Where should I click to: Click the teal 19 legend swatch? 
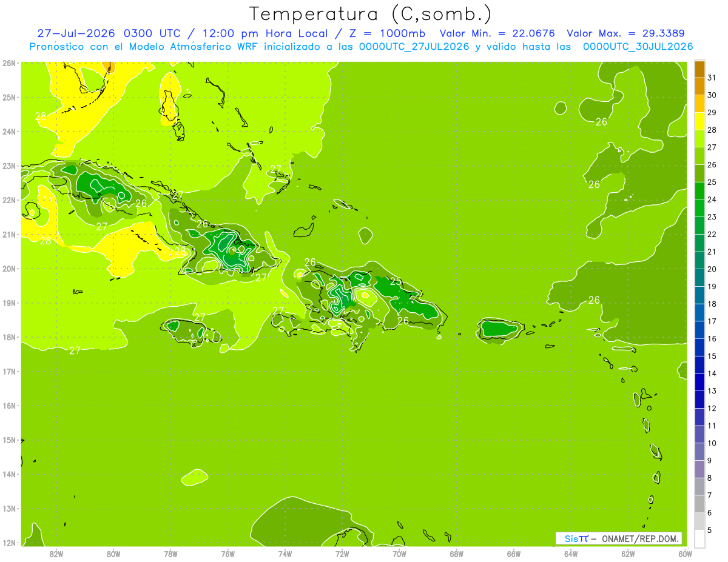click(699, 278)
